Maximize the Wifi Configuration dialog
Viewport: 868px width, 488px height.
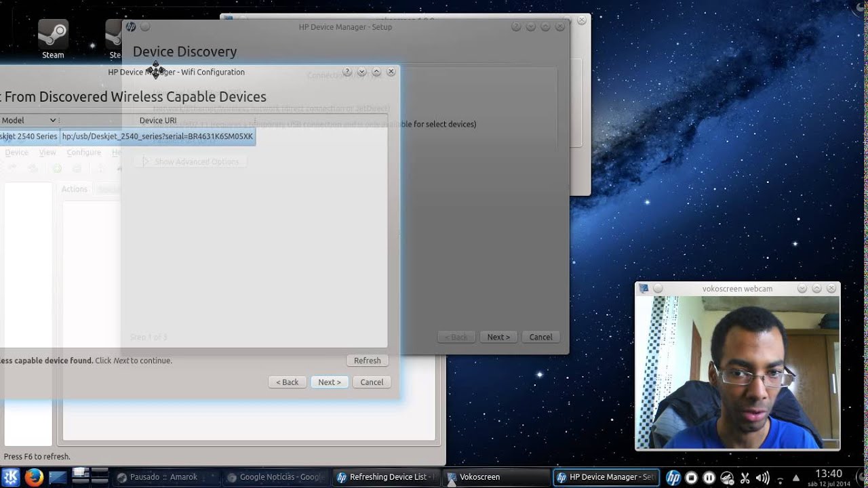(376, 72)
